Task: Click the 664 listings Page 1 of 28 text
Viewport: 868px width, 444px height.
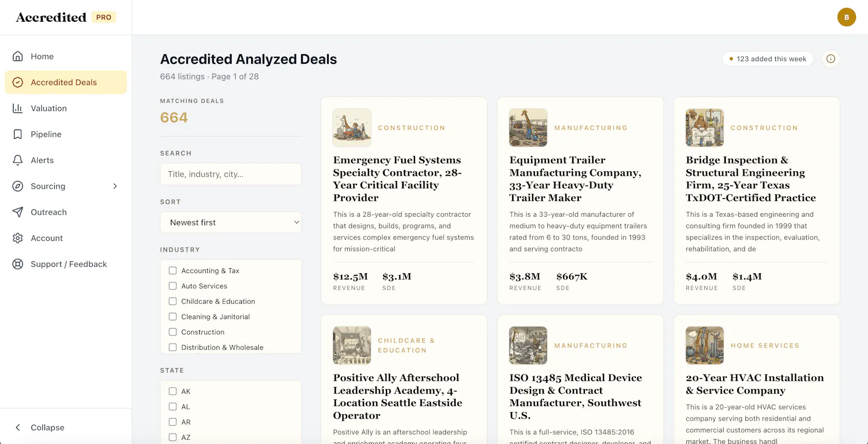Action: 209,76
